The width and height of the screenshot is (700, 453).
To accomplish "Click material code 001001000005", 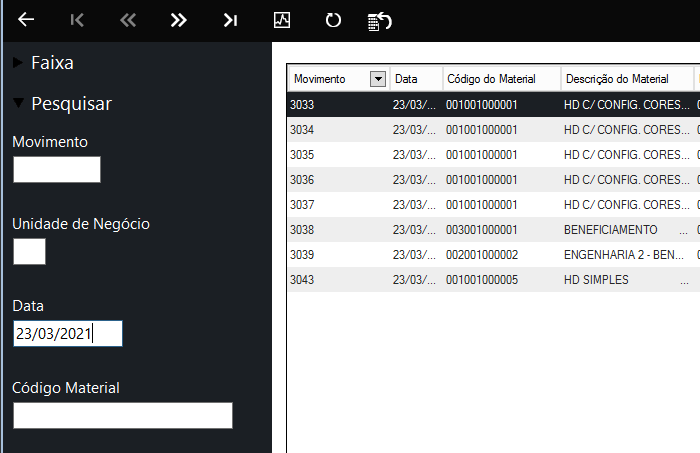I will pos(482,280).
